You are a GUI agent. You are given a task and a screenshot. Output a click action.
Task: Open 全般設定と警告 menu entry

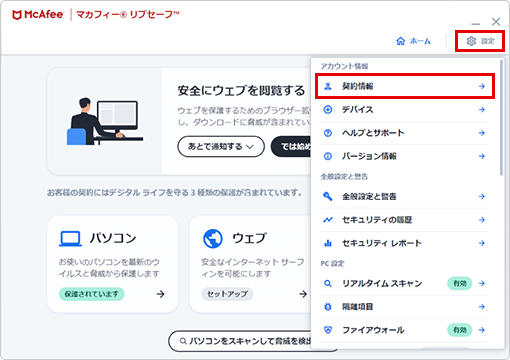[x=405, y=197]
